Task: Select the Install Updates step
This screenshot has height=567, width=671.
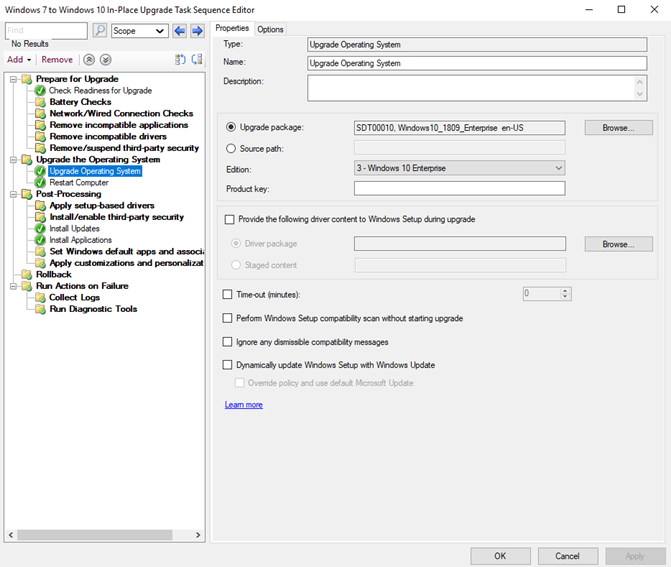Action: click(74, 229)
